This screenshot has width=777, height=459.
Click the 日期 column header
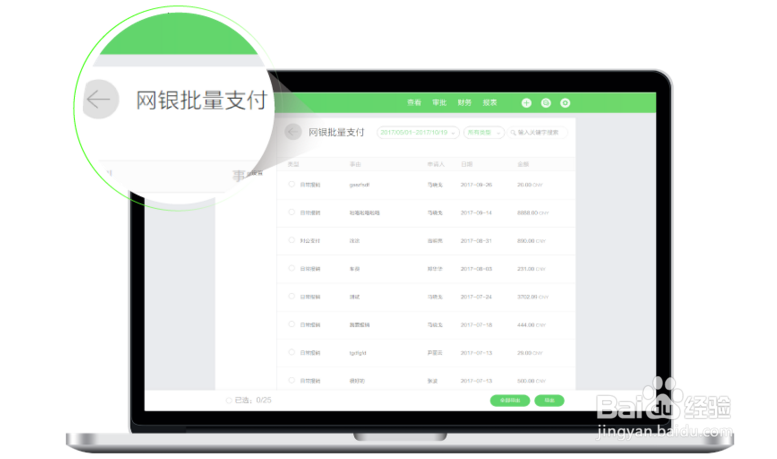[467, 164]
